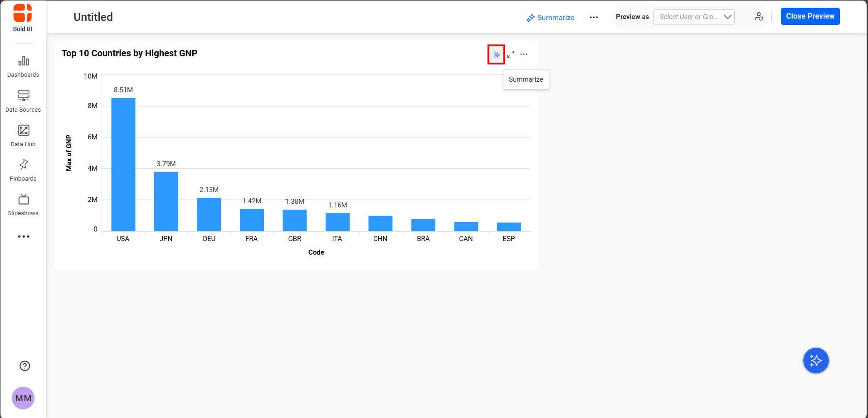Click the USA bar in chart

click(x=123, y=164)
